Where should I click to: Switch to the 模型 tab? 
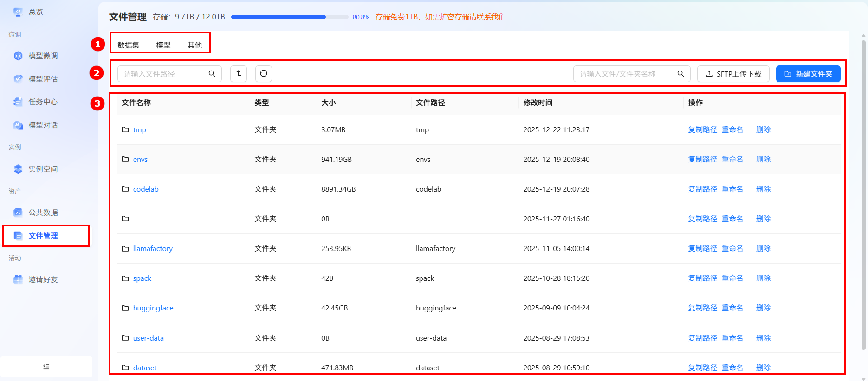pyautogui.click(x=163, y=45)
